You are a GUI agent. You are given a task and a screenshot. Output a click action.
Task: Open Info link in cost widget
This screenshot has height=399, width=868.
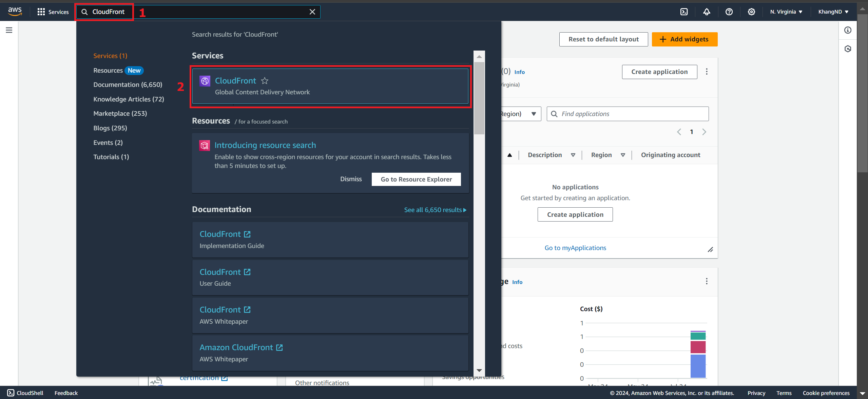tap(517, 282)
